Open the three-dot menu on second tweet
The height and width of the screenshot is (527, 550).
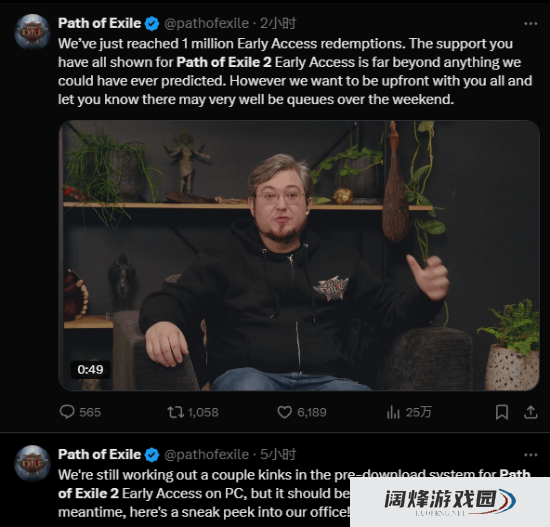tap(530, 455)
